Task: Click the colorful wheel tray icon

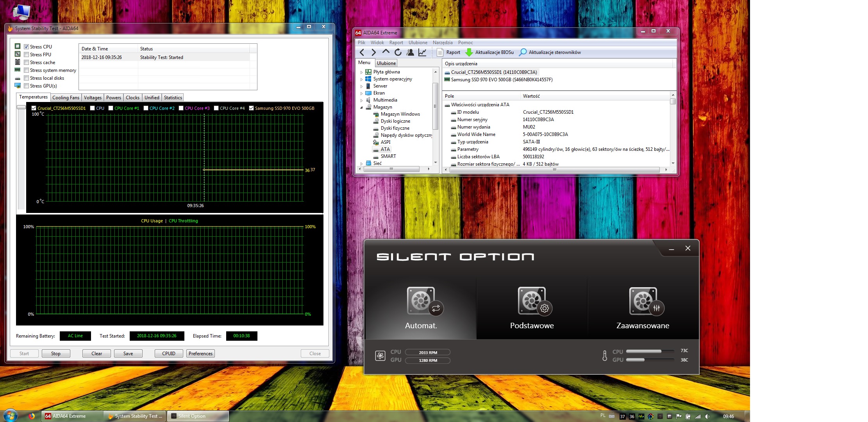Action: click(x=650, y=417)
